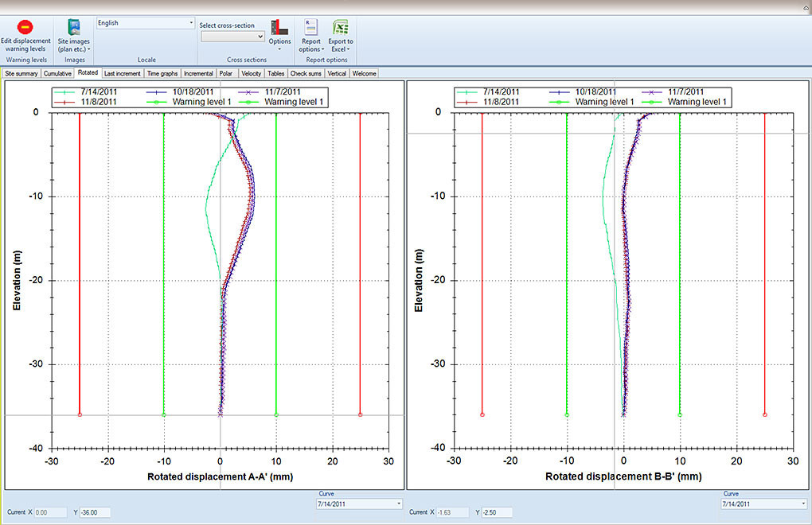This screenshot has width=812, height=525.
Task: Click the cross-section Options icon
Action: (x=279, y=27)
